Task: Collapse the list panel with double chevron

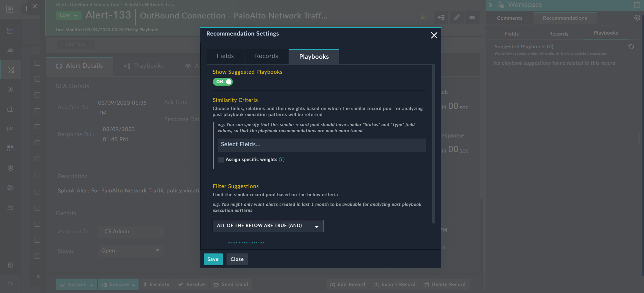Action: click(x=38, y=276)
